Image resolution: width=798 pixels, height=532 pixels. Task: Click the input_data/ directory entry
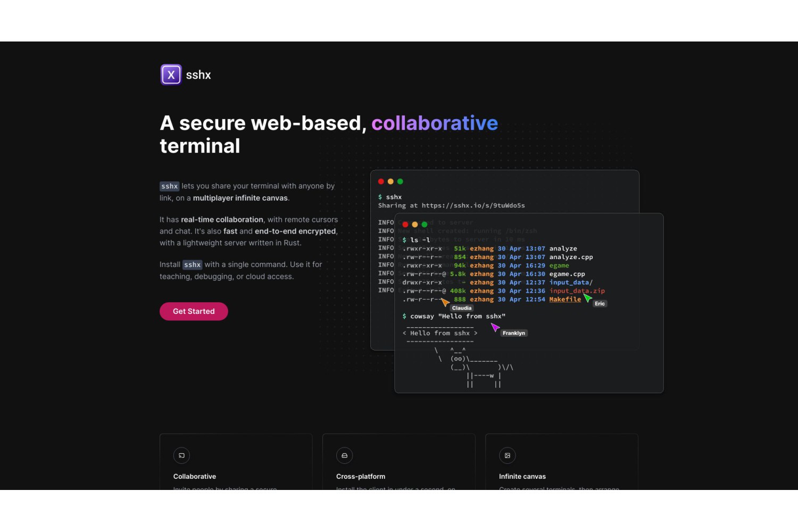(x=571, y=282)
